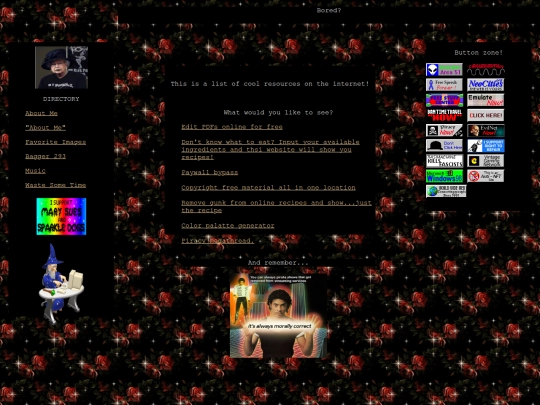Click the I Support Right to Repair badge
Viewport: 540px width, 405px height.
click(x=486, y=146)
